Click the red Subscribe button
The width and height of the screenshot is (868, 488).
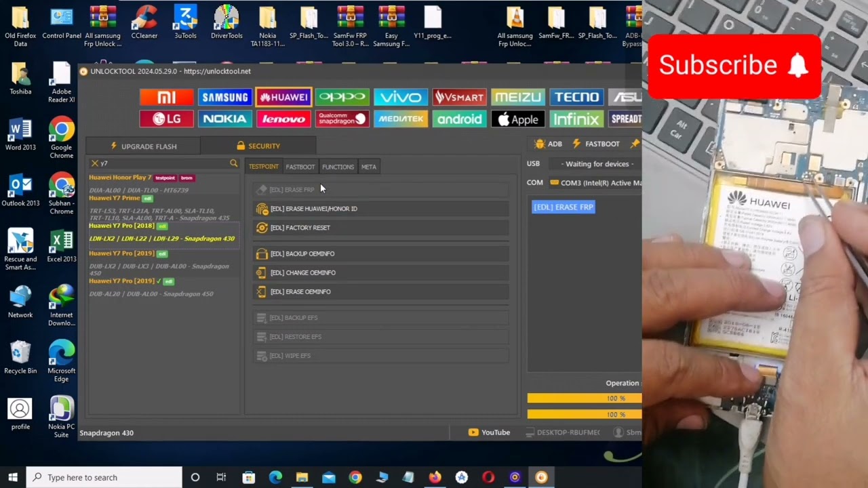(734, 65)
